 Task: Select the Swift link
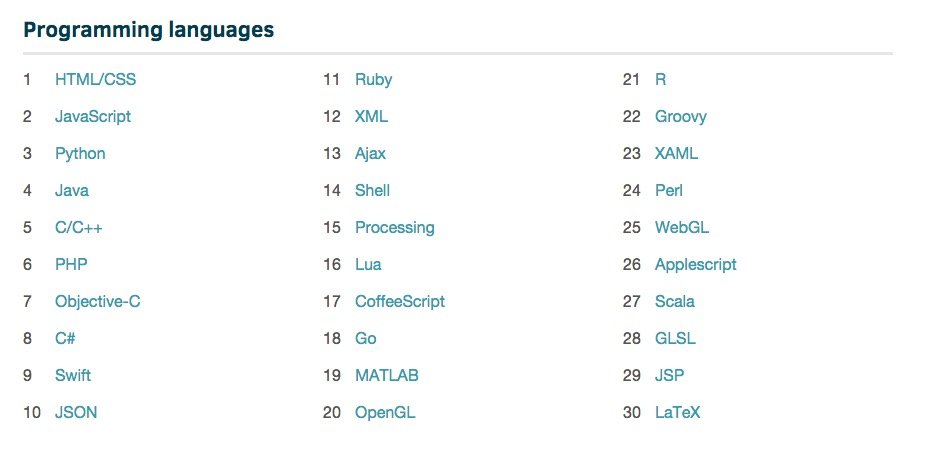coord(73,375)
